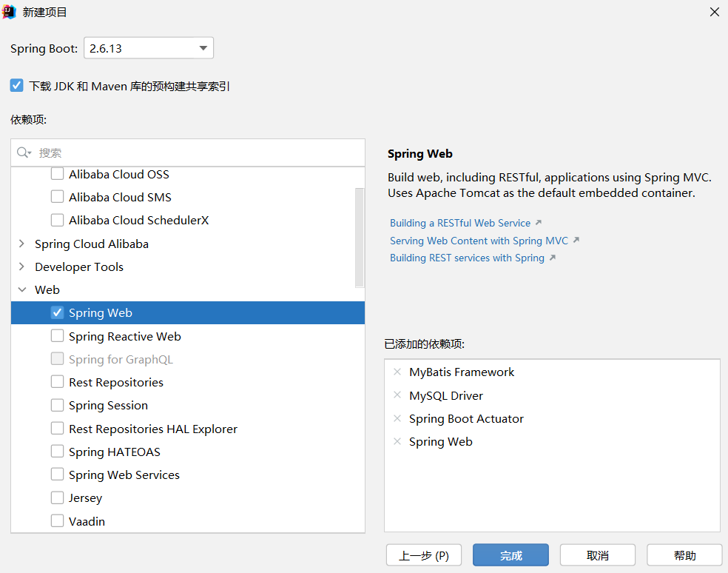
Task: Open Building a RESTful Web Service link
Action: click(x=459, y=223)
